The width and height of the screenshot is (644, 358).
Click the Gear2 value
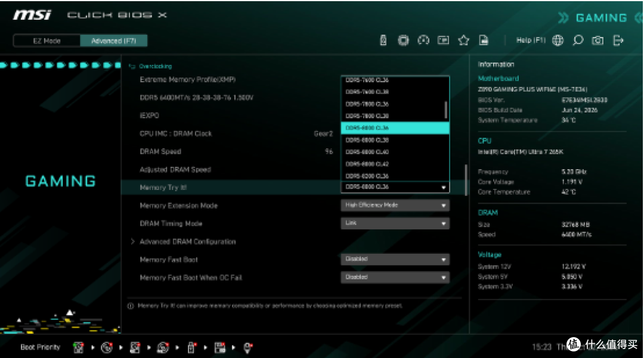click(x=323, y=133)
